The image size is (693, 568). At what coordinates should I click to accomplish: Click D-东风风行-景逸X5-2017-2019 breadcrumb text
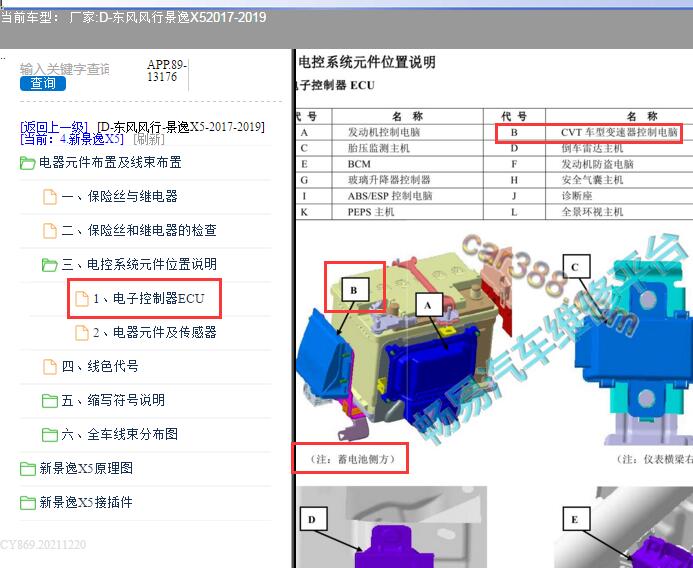pos(181,127)
